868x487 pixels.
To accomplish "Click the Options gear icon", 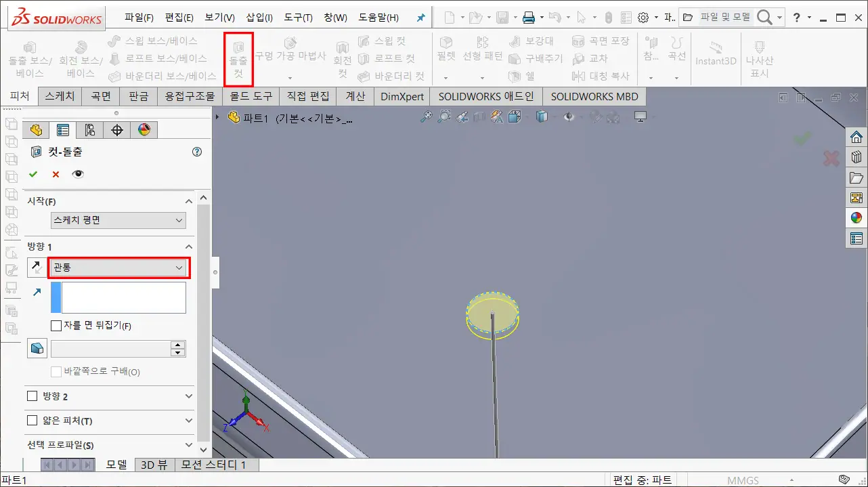I will 643,18.
